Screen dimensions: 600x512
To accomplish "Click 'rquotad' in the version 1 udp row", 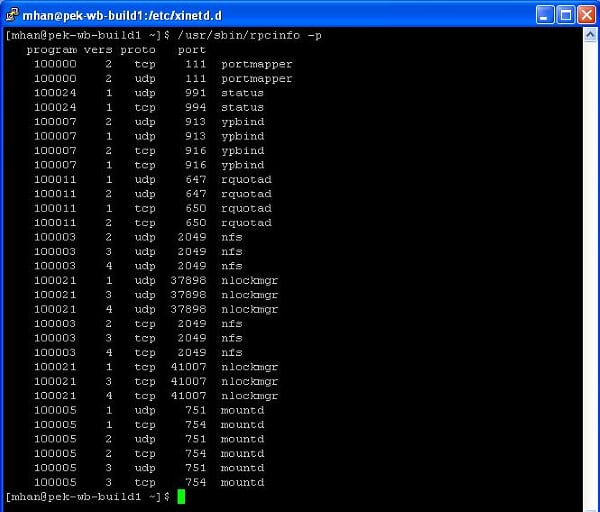I will (246, 180).
